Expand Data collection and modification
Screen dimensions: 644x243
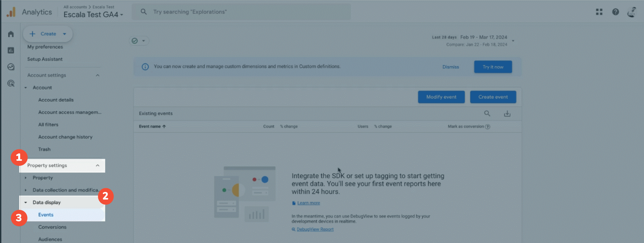click(x=26, y=190)
